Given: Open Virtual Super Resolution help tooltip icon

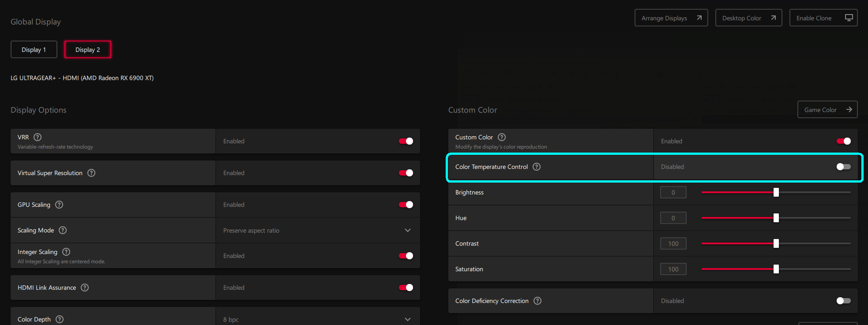Looking at the screenshot, I should [x=91, y=173].
